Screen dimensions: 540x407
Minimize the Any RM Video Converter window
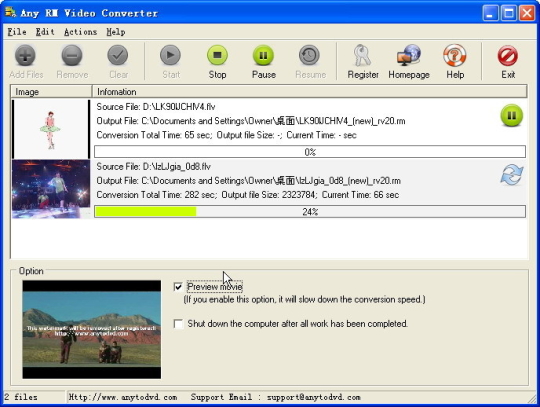click(x=490, y=13)
